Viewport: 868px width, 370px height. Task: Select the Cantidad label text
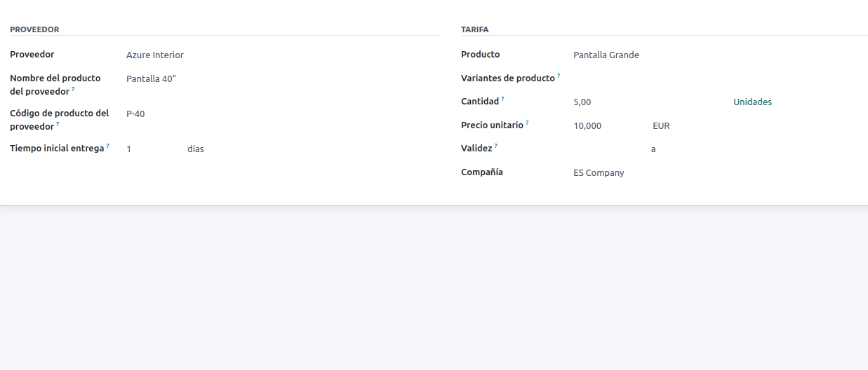click(x=480, y=101)
